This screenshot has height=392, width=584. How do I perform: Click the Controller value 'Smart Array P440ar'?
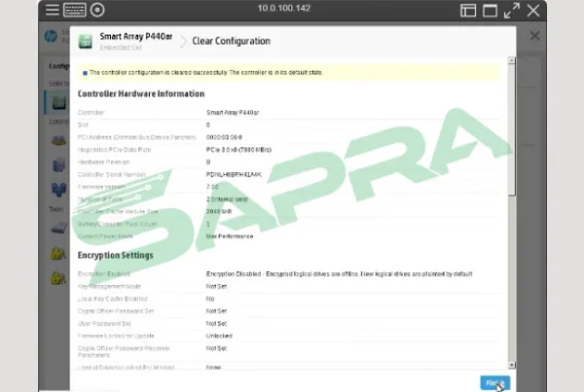point(233,113)
